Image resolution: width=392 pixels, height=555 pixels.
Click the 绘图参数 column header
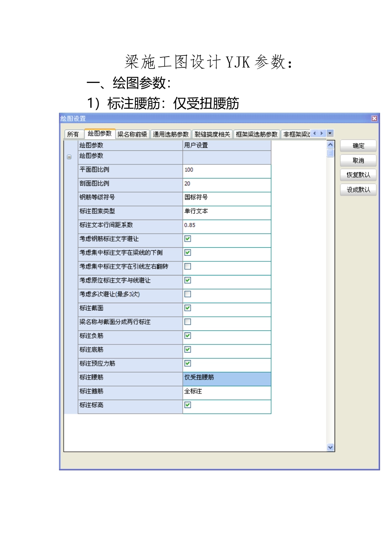pyautogui.click(x=130, y=145)
